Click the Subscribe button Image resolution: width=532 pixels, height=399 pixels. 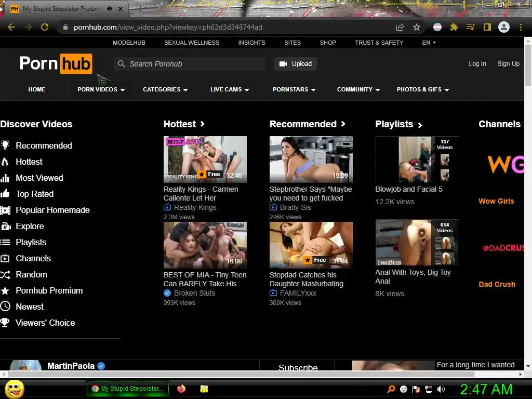(298, 366)
